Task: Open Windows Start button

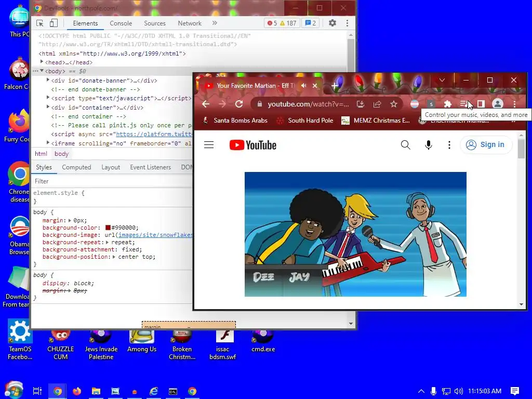Action: click(14, 391)
